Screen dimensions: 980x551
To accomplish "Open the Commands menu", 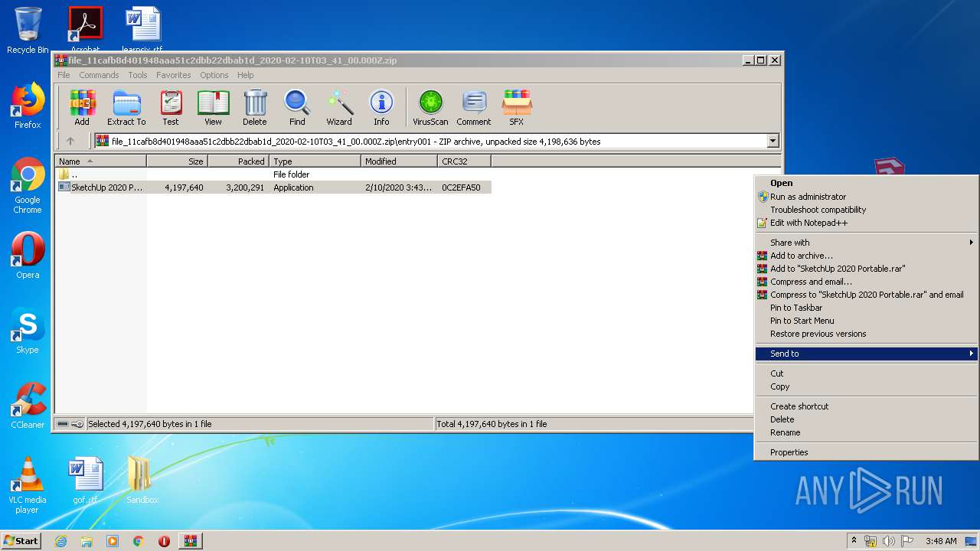I will 99,75.
